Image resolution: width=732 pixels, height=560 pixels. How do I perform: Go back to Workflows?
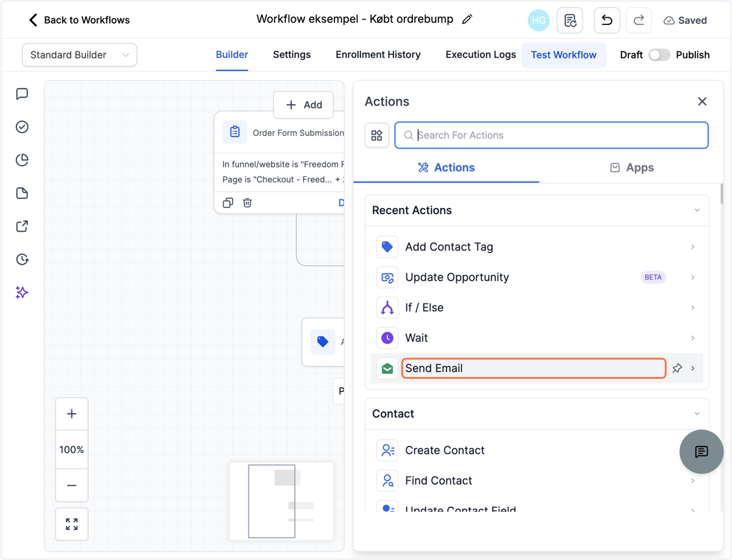point(79,20)
